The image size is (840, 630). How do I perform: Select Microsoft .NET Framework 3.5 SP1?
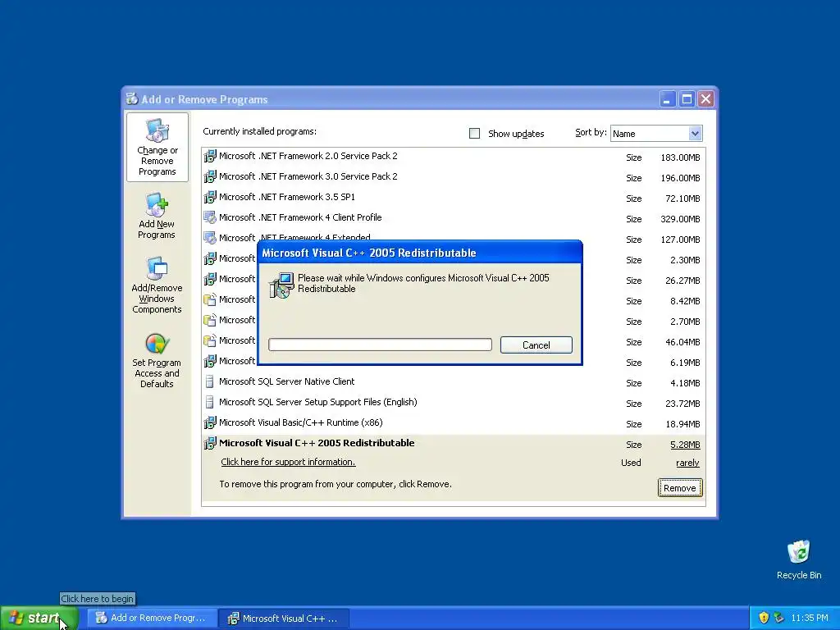click(453, 197)
